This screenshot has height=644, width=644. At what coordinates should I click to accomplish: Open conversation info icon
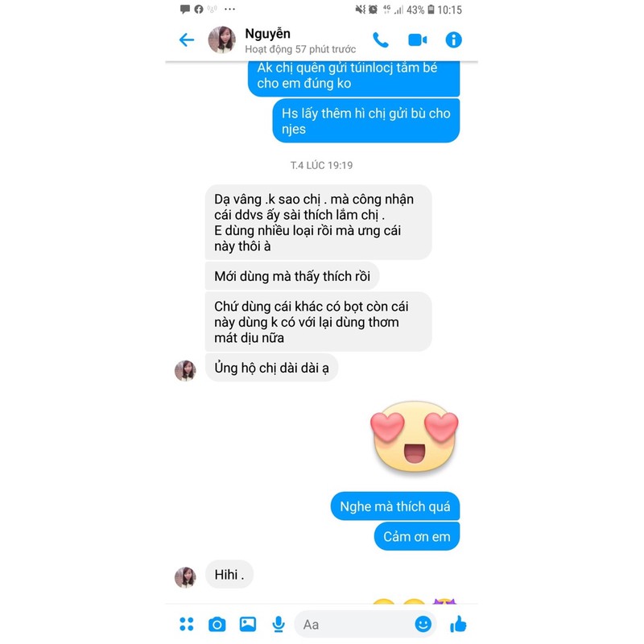[453, 39]
